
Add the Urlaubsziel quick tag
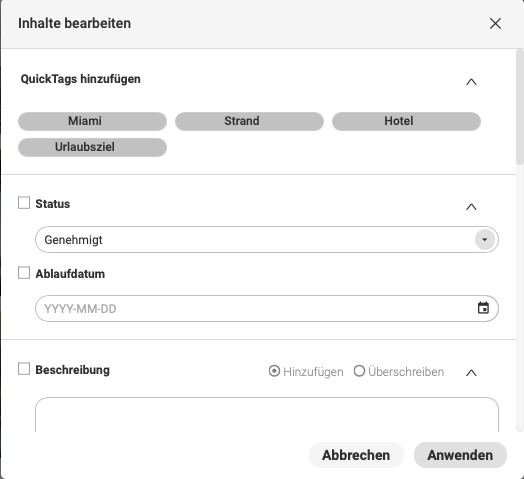92,147
